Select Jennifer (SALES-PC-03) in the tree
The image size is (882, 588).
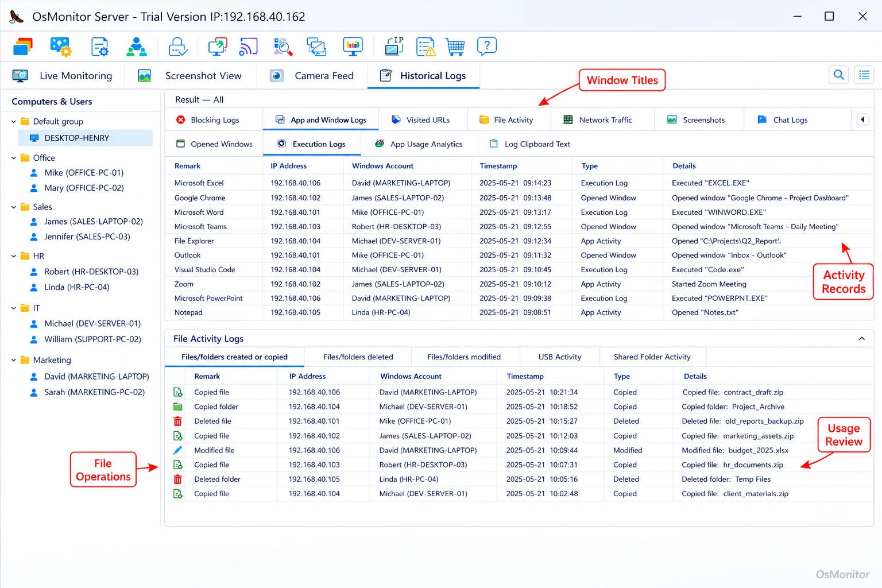click(87, 237)
